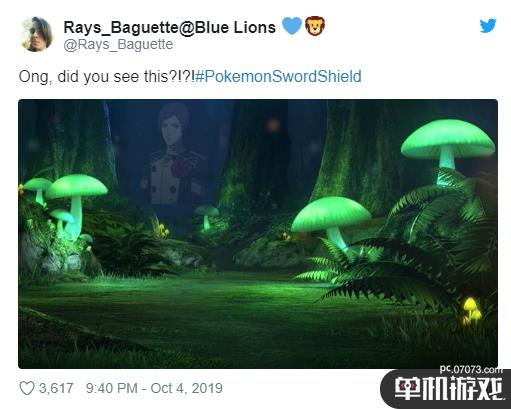Open the #PokemonSwordShield hashtag link
This screenshot has height=409, width=511.
(278, 76)
